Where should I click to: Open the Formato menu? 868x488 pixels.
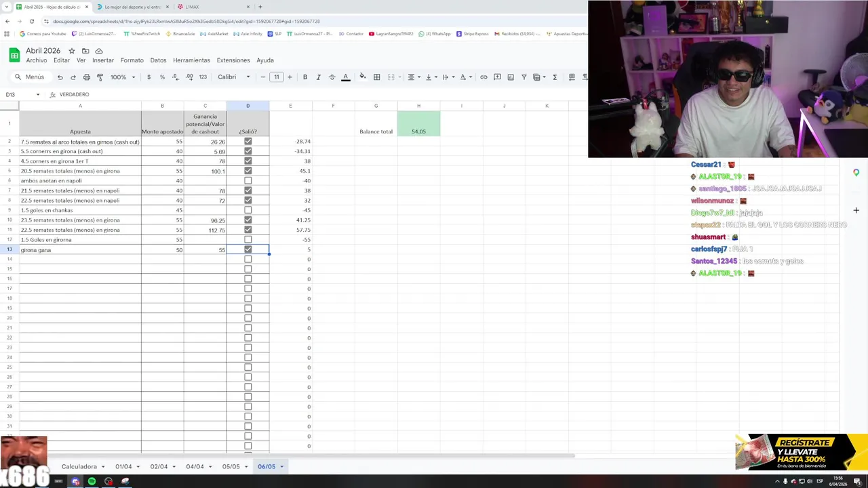[132, 60]
